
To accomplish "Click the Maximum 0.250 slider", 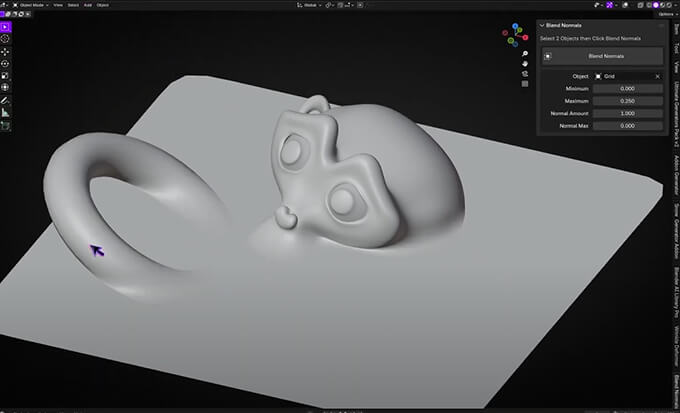I will pyautogui.click(x=628, y=101).
